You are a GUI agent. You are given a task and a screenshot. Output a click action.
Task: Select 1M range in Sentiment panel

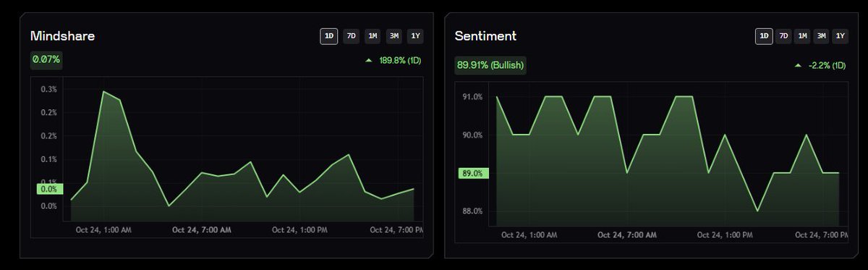802,36
